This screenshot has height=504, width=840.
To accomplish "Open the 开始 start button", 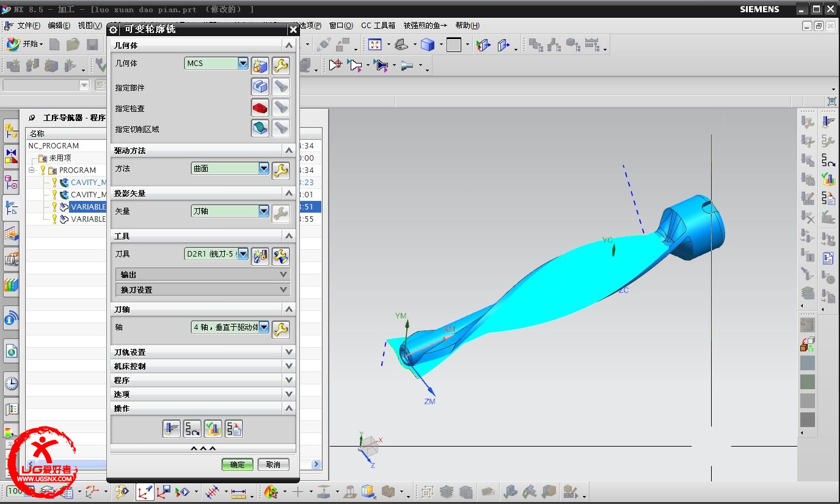I will pos(25,44).
